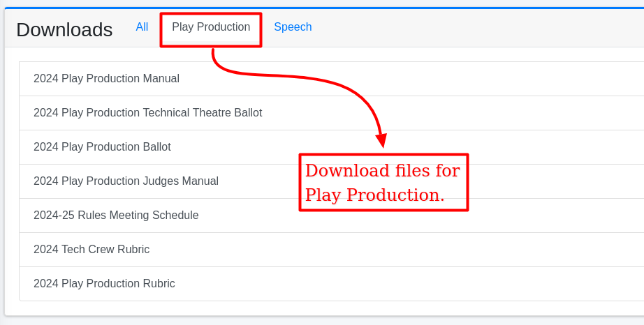The width and height of the screenshot is (644, 325).
Task: Open the 2024 Play Production Rubric
Action: [x=104, y=284]
